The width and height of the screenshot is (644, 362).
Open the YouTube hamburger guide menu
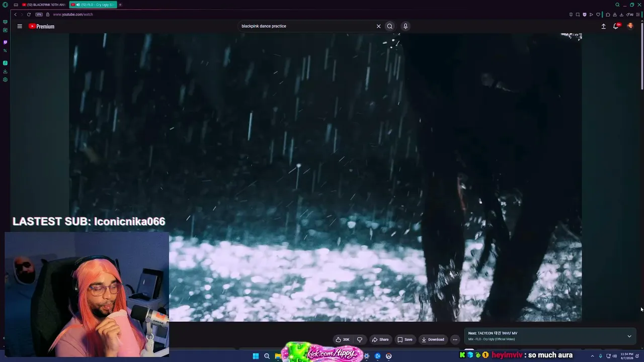[20, 26]
